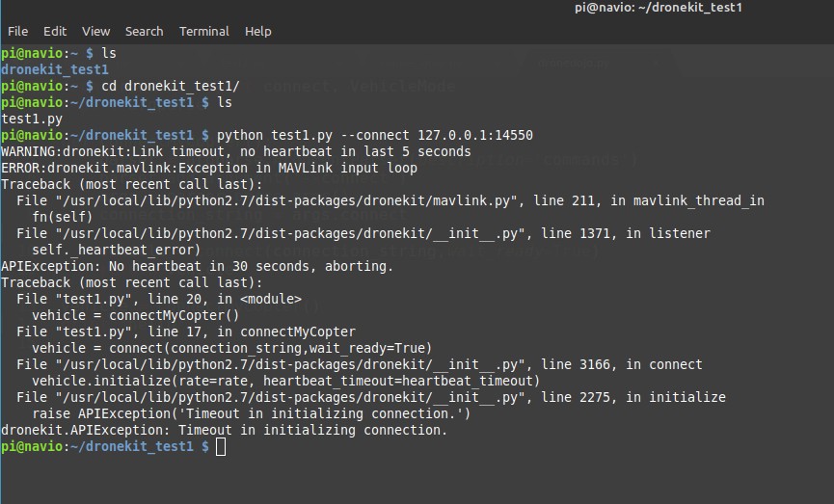The image size is (834, 504).
Task: Click the mavlink.py line 211 traceback entry
Action: pyautogui.click(x=390, y=201)
